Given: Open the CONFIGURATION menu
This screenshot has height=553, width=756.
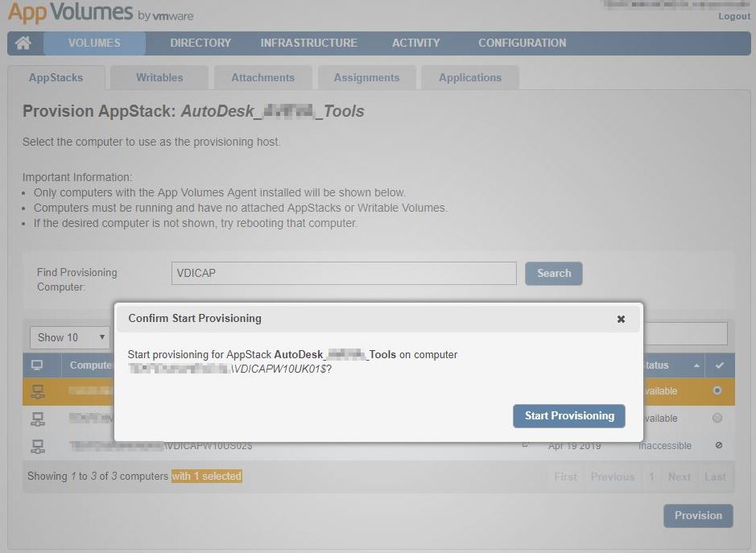Looking at the screenshot, I should point(523,43).
